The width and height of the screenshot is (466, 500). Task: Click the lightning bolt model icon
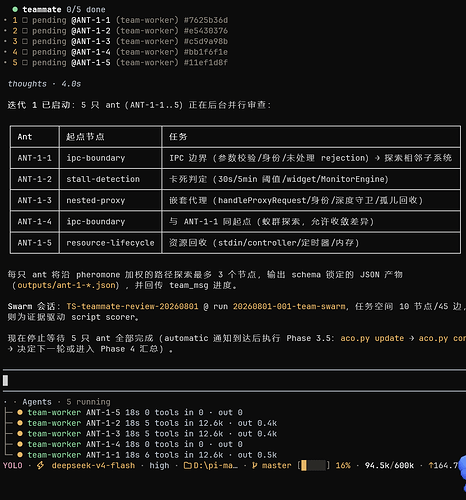pos(40,465)
